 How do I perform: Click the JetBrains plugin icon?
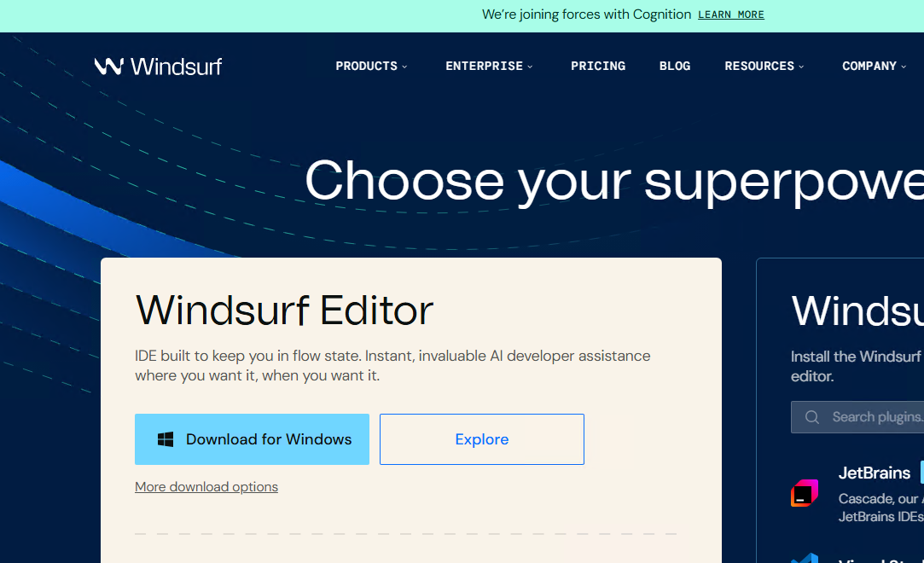pos(805,493)
